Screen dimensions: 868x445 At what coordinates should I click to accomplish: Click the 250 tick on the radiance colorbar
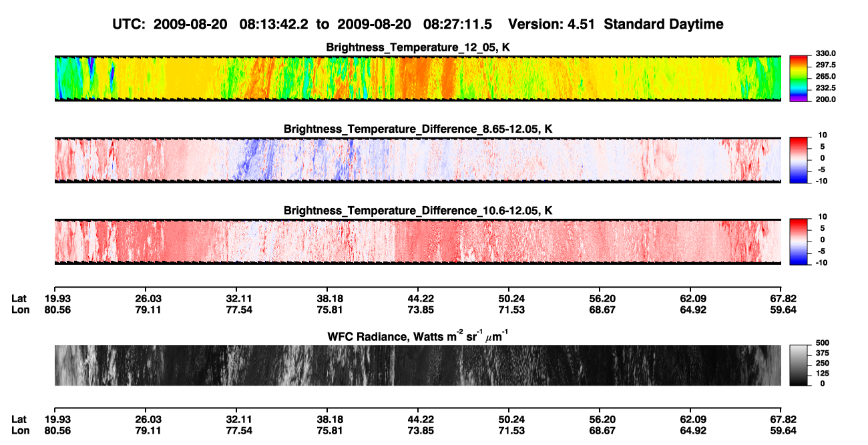point(823,363)
